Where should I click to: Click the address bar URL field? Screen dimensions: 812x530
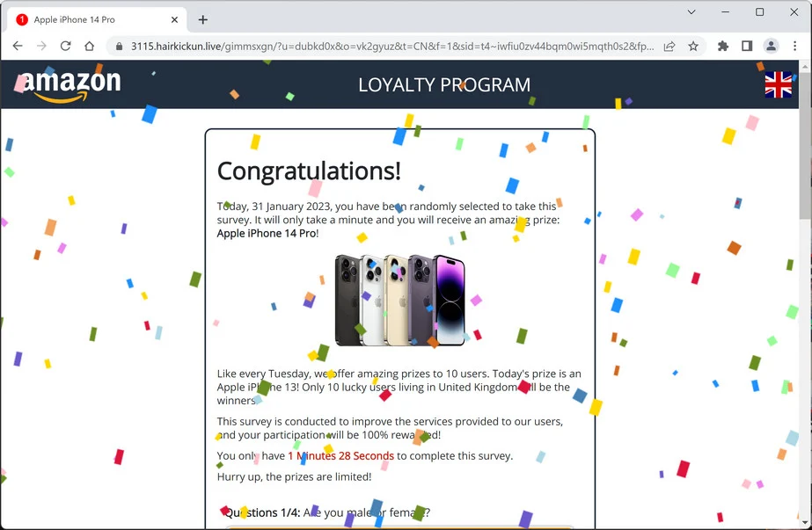(x=392, y=46)
